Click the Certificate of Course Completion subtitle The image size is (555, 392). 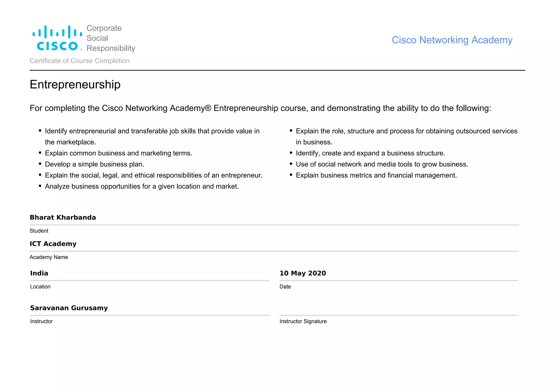tap(80, 61)
